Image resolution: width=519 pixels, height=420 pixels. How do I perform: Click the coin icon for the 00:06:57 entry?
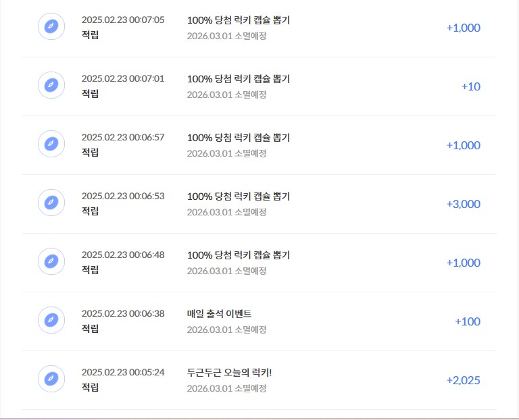pos(51,144)
